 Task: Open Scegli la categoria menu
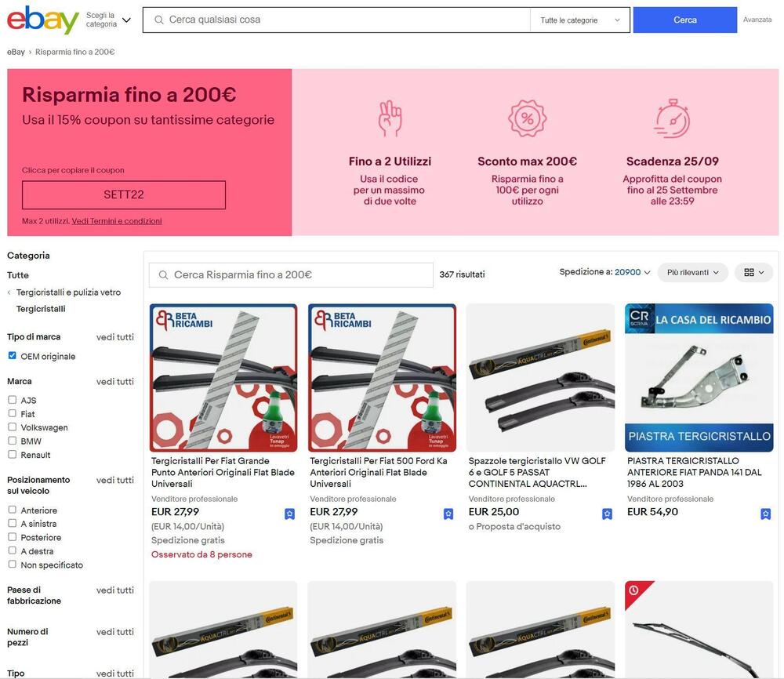[x=108, y=20]
